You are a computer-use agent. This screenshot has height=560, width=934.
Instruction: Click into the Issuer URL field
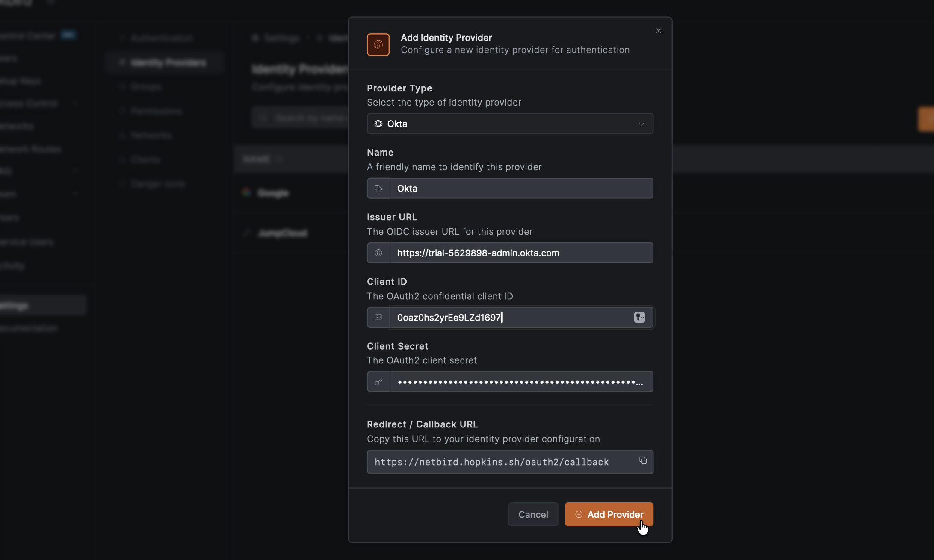(x=521, y=253)
